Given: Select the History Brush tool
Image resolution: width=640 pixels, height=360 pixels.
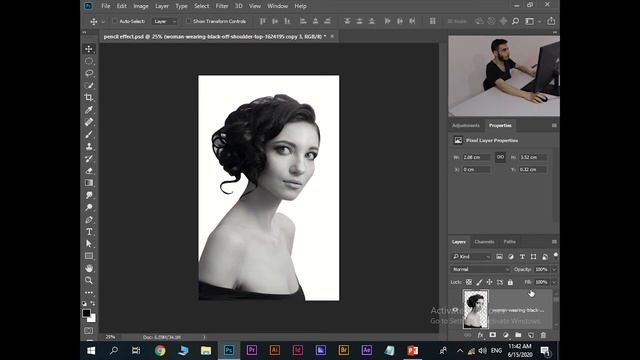Looking at the screenshot, I should (x=89, y=158).
